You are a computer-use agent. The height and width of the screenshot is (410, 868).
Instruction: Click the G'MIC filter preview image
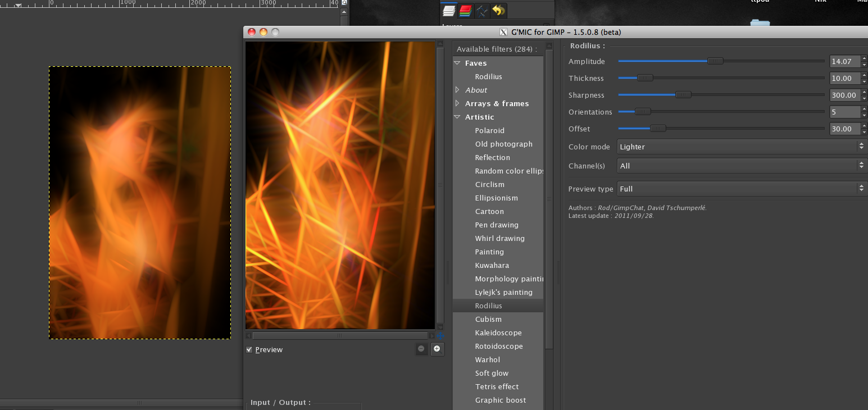(340, 185)
